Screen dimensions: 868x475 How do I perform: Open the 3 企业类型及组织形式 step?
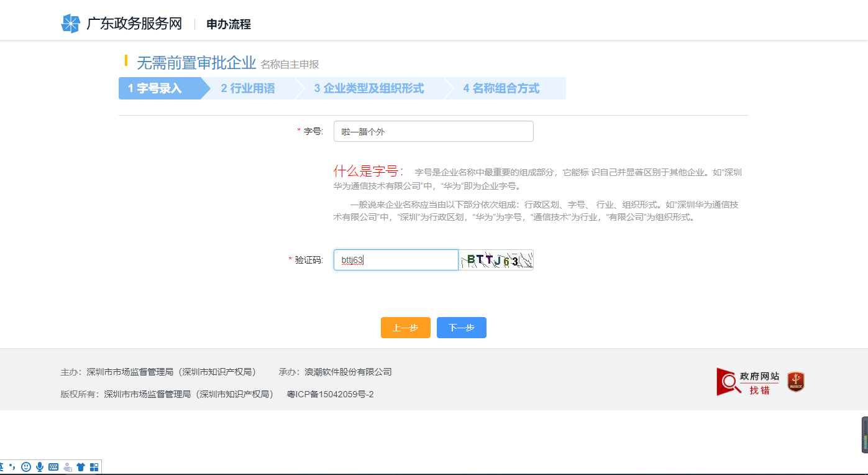point(369,88)
